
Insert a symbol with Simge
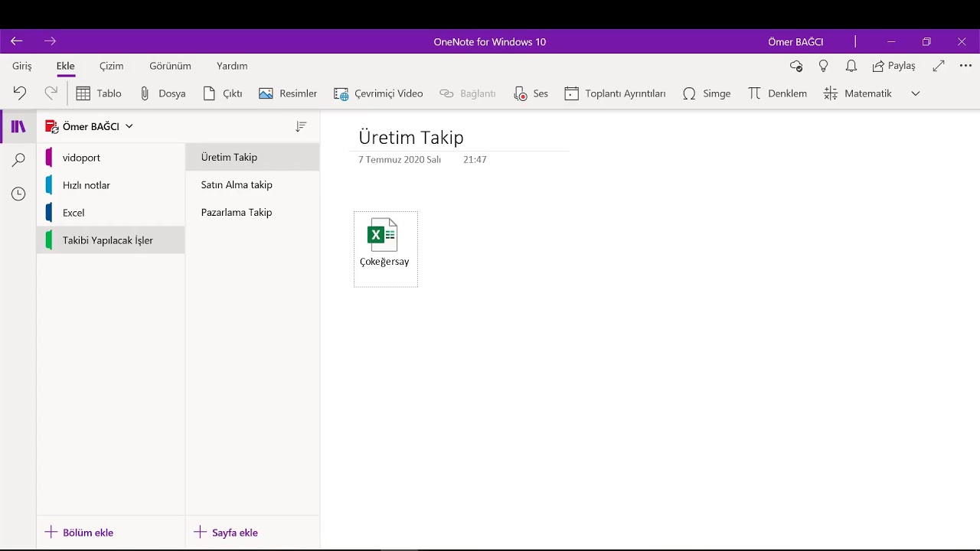707,93
